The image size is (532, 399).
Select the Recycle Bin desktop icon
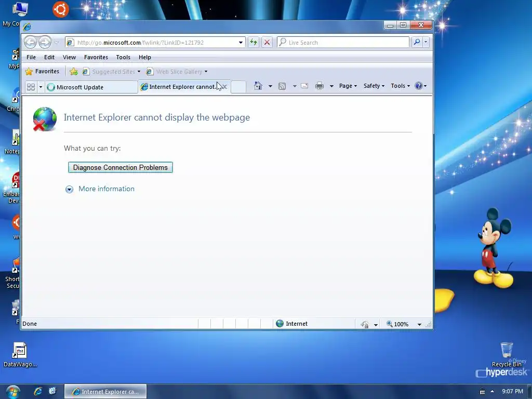[507, 355]
